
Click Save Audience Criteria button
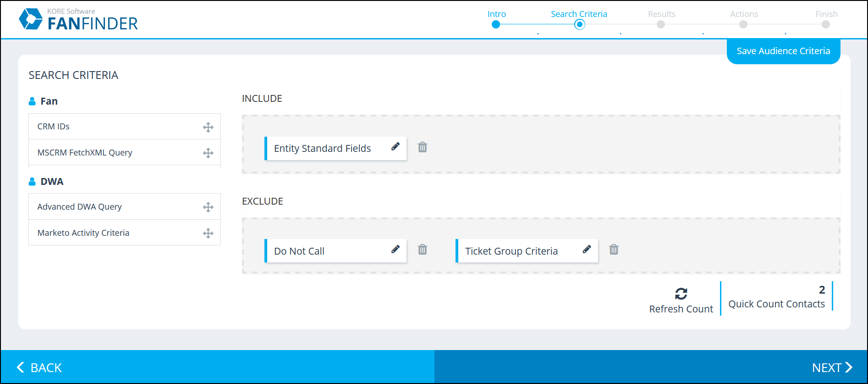pos(783,51)
